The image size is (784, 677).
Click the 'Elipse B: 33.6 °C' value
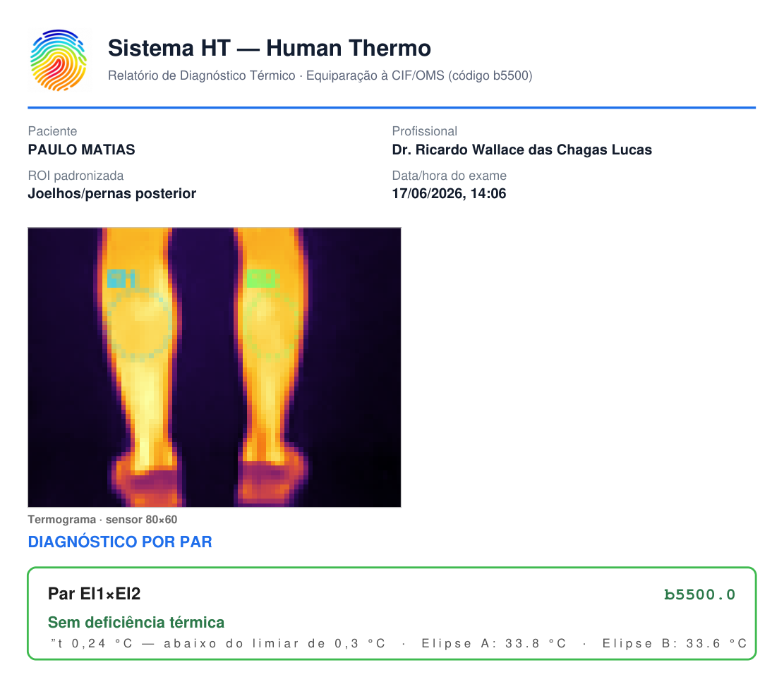point(675,644)
